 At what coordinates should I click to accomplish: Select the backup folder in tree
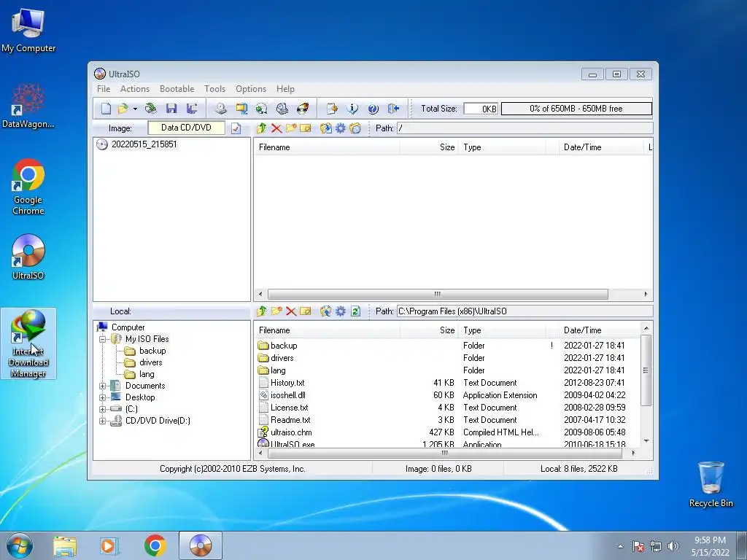[x=152, y=351]
